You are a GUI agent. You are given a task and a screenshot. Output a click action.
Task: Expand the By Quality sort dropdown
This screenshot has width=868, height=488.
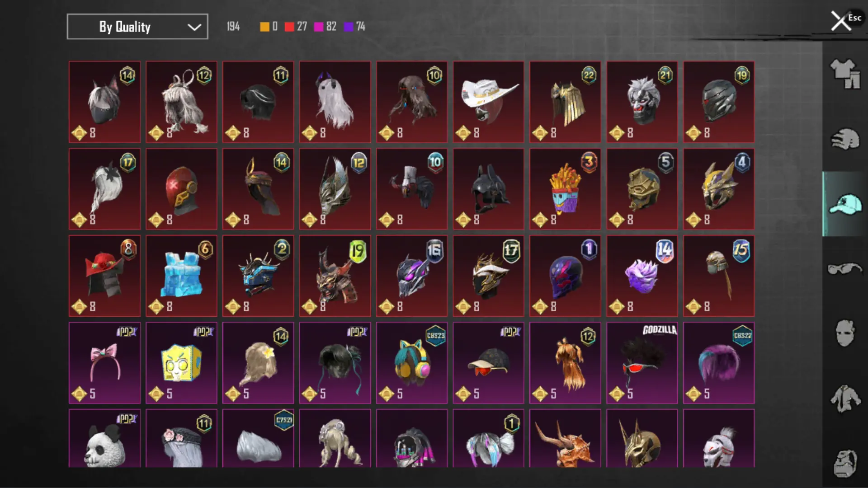[137, 27]
